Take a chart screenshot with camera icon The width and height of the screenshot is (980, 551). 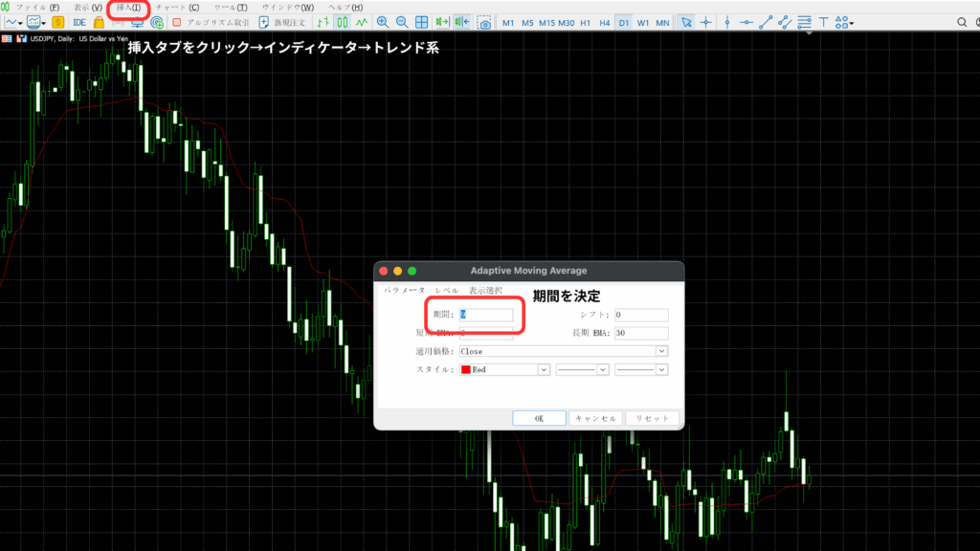[x=485, y=22]
